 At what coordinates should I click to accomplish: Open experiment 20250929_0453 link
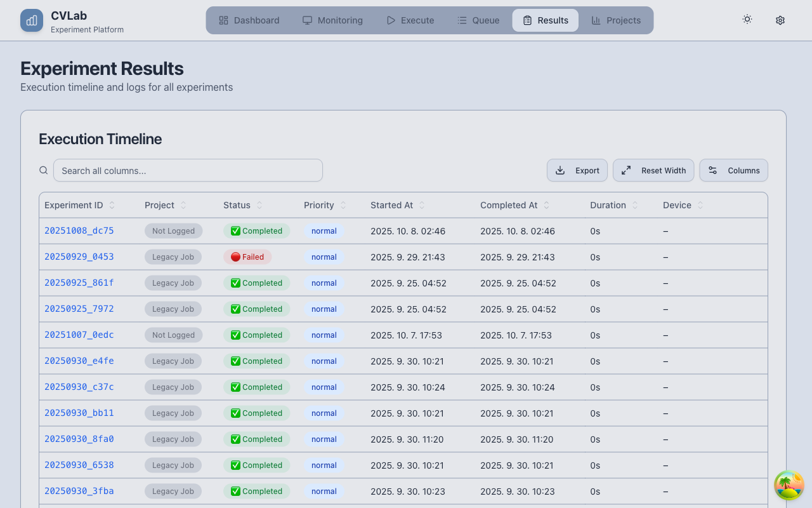(79, 257)
